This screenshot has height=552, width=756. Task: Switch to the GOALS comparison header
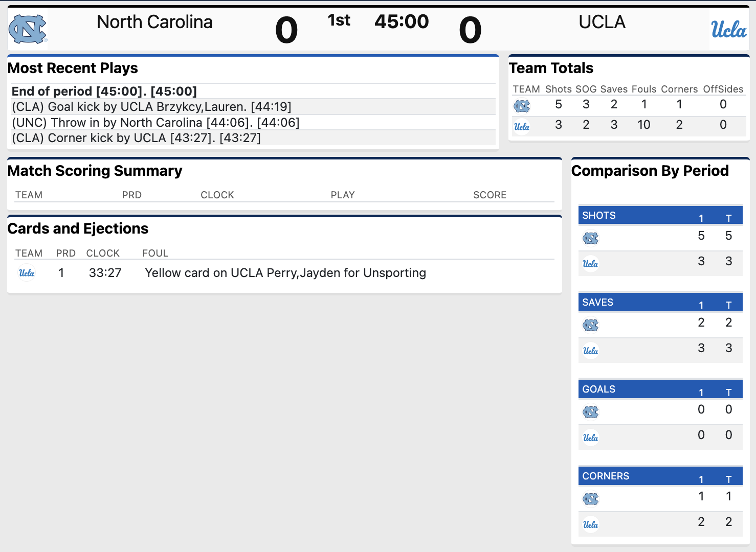[660, 389]
